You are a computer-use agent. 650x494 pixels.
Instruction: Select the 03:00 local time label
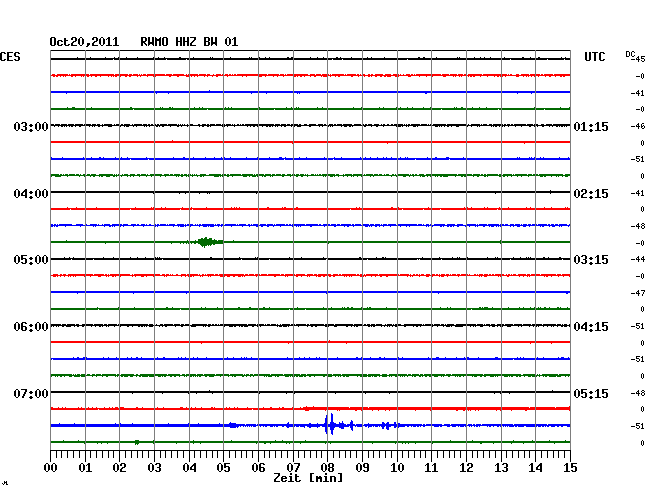(31, 126)
